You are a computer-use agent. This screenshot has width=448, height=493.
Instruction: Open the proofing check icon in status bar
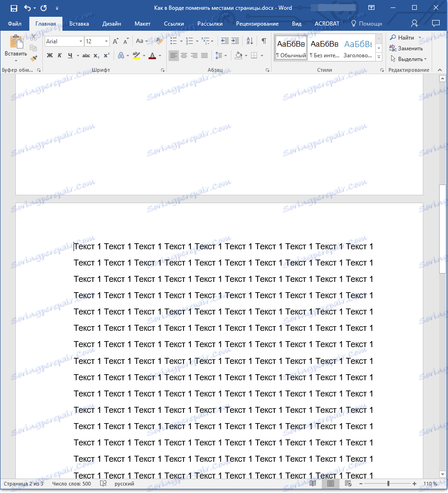(x=103, y=484)
